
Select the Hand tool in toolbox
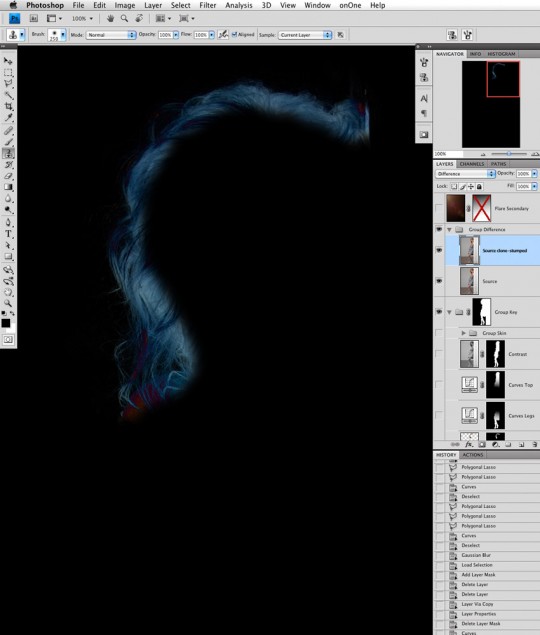point(8,292)
